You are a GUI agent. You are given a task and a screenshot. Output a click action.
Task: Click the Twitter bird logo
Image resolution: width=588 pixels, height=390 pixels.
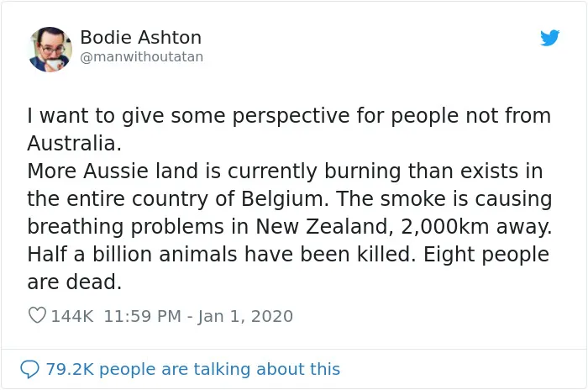point(549,38)
